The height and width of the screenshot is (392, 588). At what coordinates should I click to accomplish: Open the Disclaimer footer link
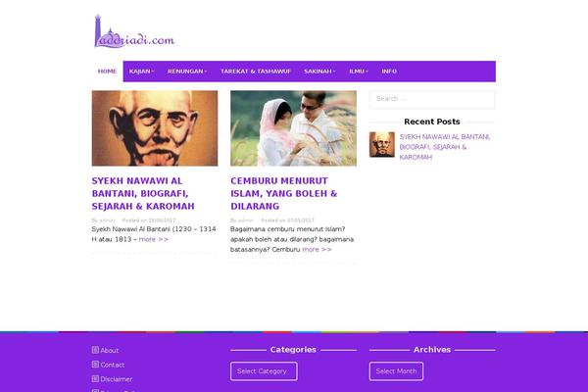117,379
